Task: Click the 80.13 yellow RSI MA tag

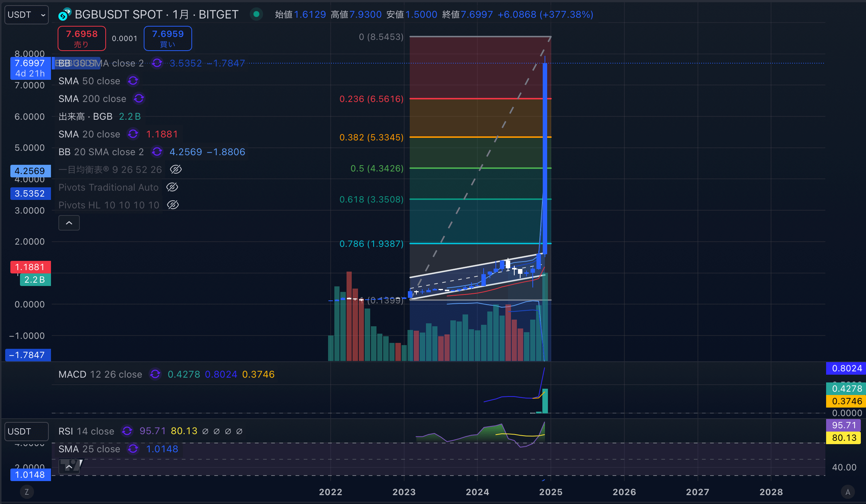Action: click(x=844, y=438)
